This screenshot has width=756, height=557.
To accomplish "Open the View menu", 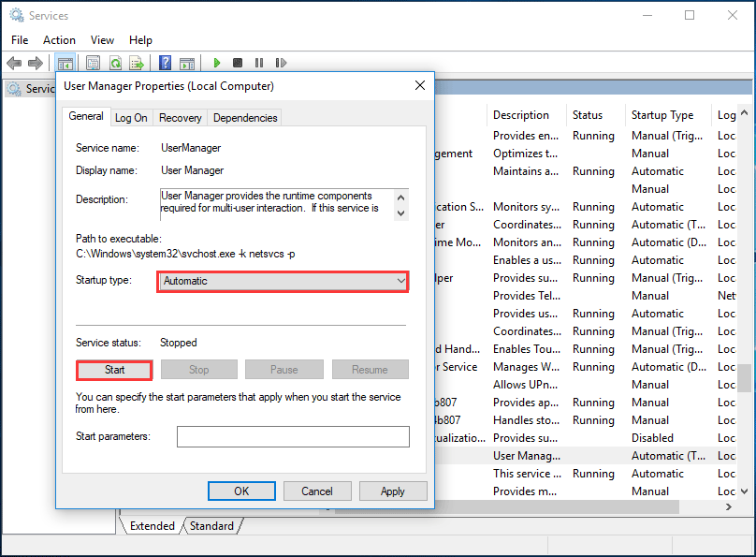I will 102,40.
